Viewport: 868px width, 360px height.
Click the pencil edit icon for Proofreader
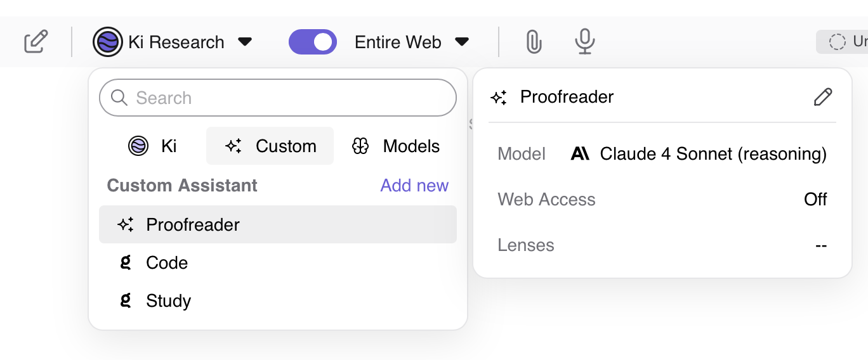tap(822, 97)
